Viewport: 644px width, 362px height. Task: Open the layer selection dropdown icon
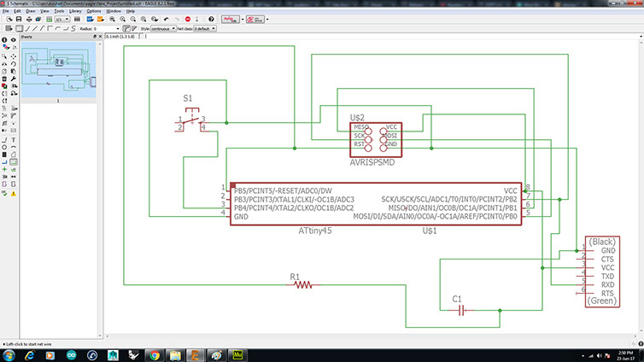click(9, 29)
